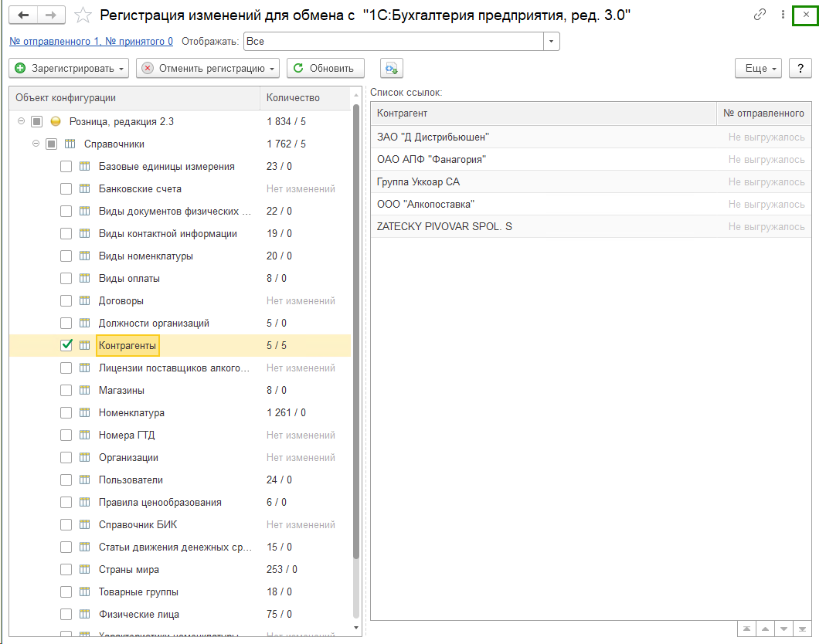Open the Отменить регистрацию dropdown button
Image resolution: width=826 pixels, height=644 pixels.
click(208, 69)
